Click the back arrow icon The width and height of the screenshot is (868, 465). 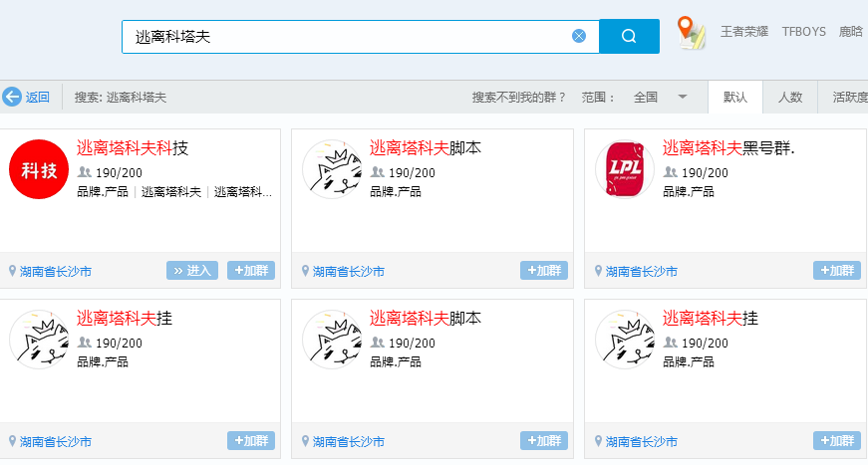[12, 97]
